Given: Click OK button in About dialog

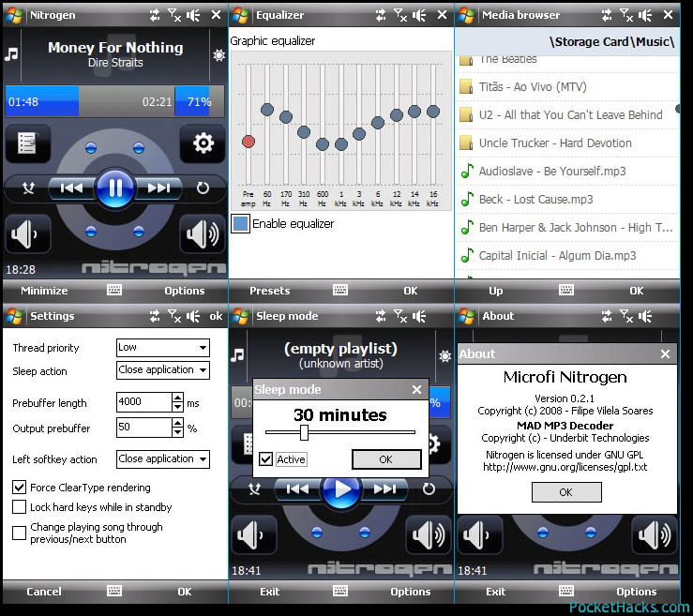Looking at the screenshot, I should [566, 492].
